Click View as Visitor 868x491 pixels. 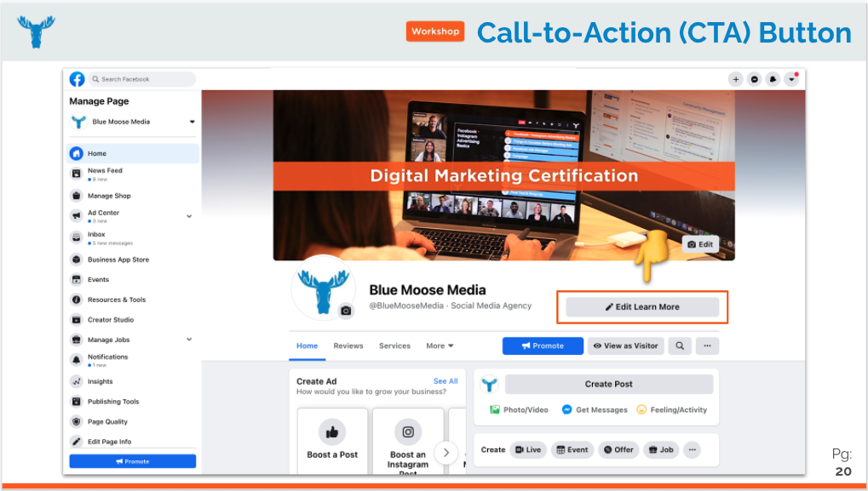625,346
